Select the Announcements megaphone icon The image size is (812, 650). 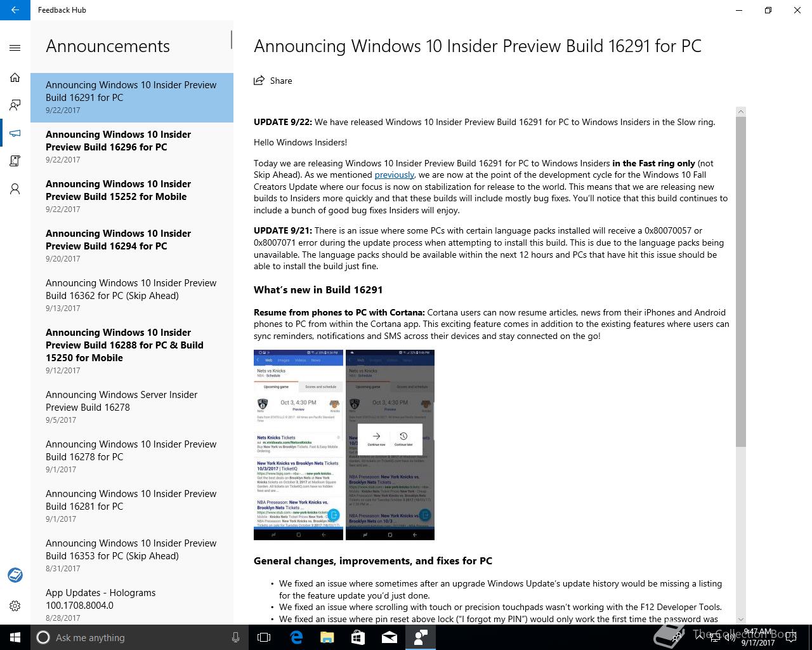point(15,133)
